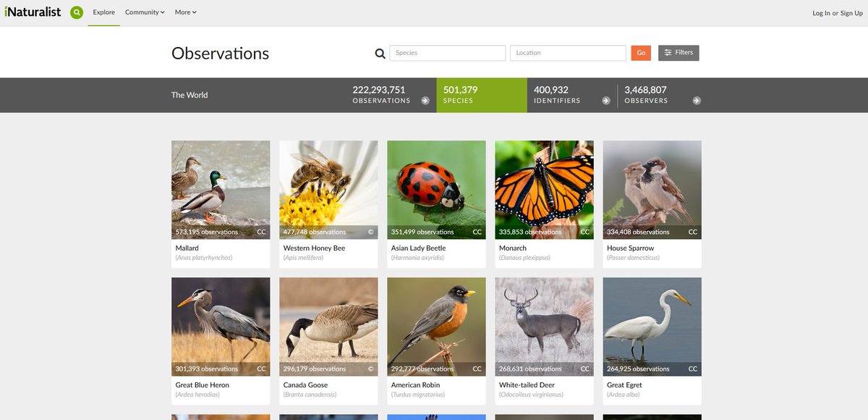Click the Mallard species name link
Image resolution: width=868 pixels, height=420 pixels.
[x=187, y=248]
